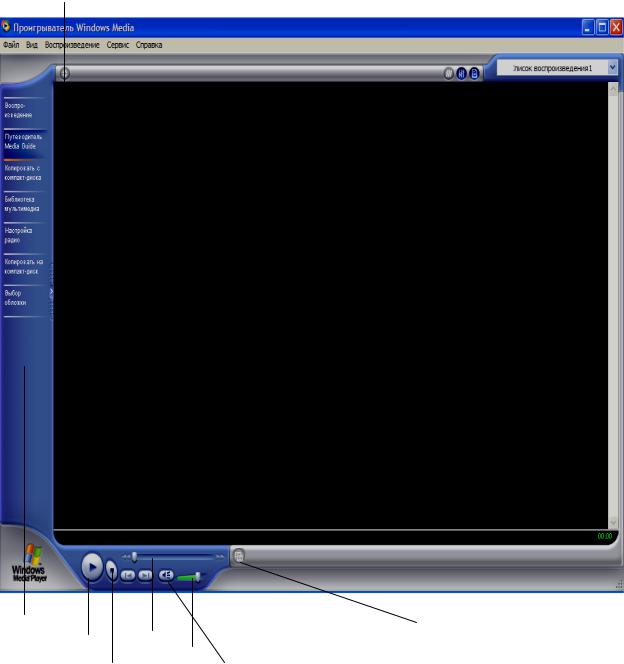Open the playlist dropdown 'Список воспроизведения1'
Screen dimensions: 624x664
[x=557, y=68]
